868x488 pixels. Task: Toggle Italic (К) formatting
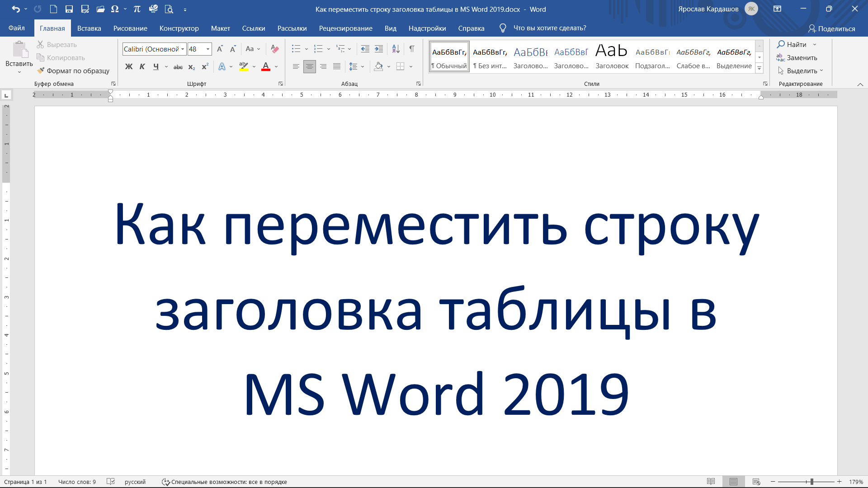pyautogui.click(x=142, y=67)
